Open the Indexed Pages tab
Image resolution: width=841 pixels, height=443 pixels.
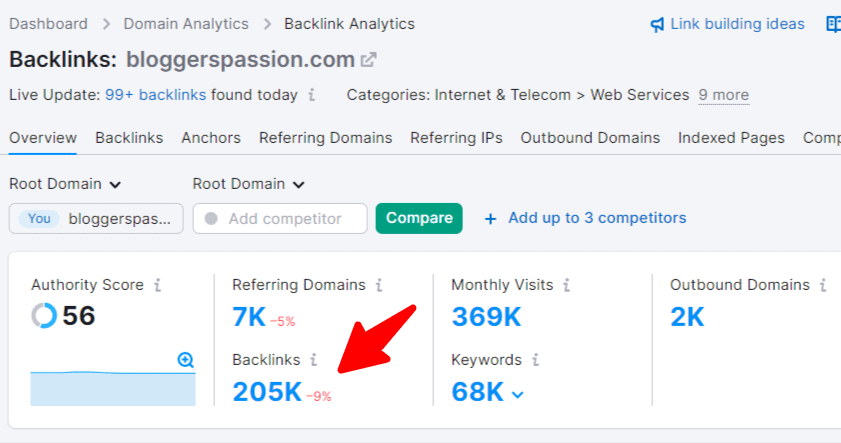tap(731, 138)
